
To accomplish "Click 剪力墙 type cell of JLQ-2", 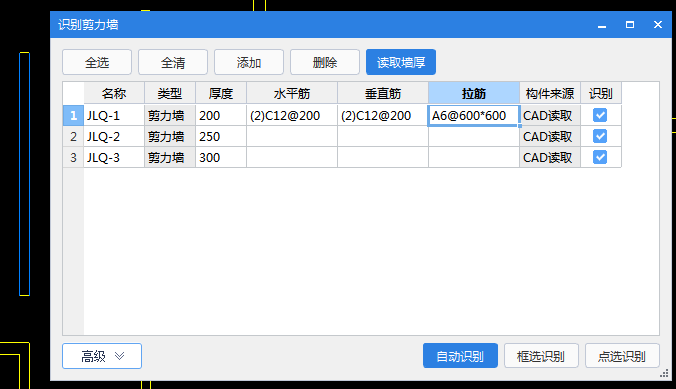I will 170,136.
